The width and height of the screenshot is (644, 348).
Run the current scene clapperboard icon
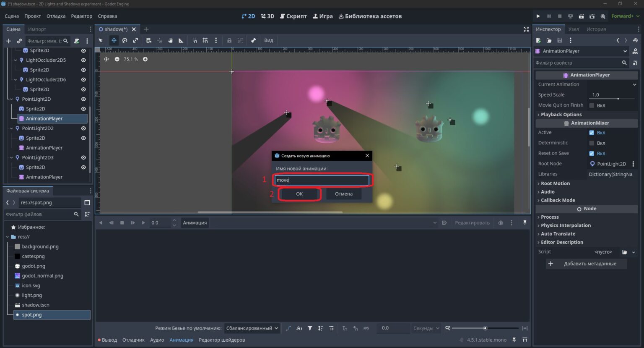(581, 16)
